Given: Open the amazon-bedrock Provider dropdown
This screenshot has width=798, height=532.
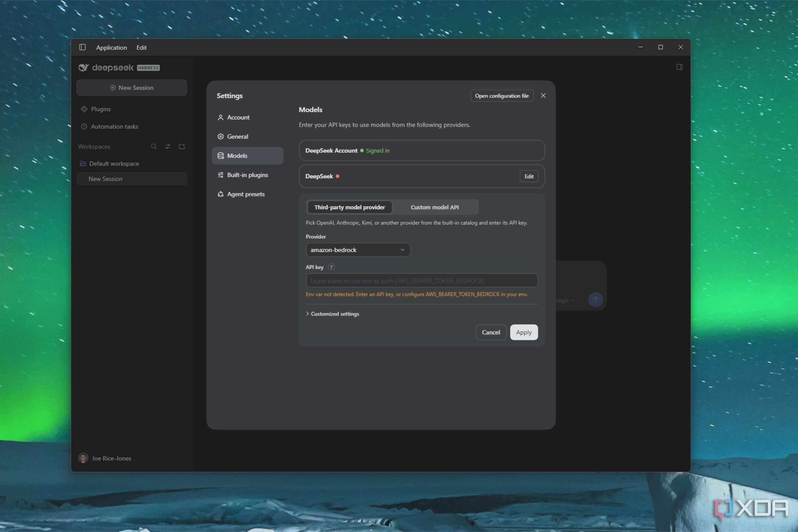Looking at the screenshot, I should (358, 250).
